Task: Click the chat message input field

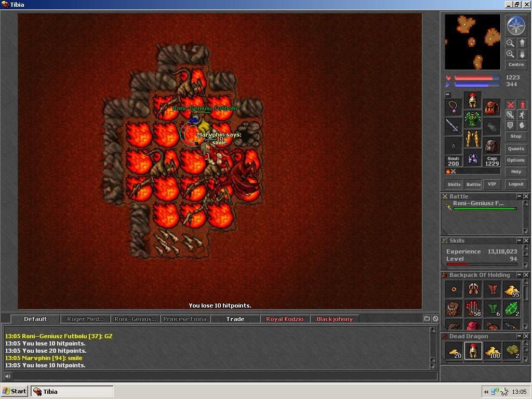Action: (224, 376)
